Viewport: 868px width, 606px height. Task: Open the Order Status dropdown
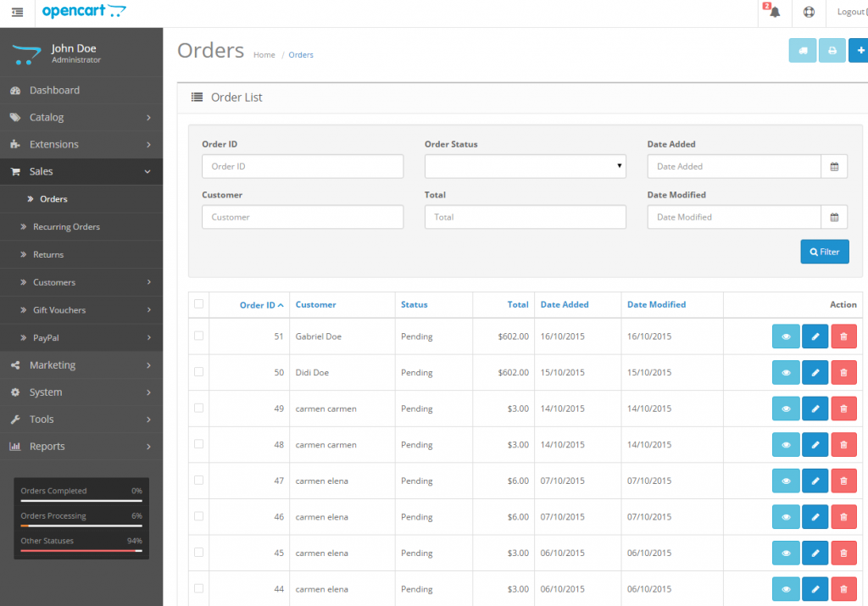pos(525,166)
